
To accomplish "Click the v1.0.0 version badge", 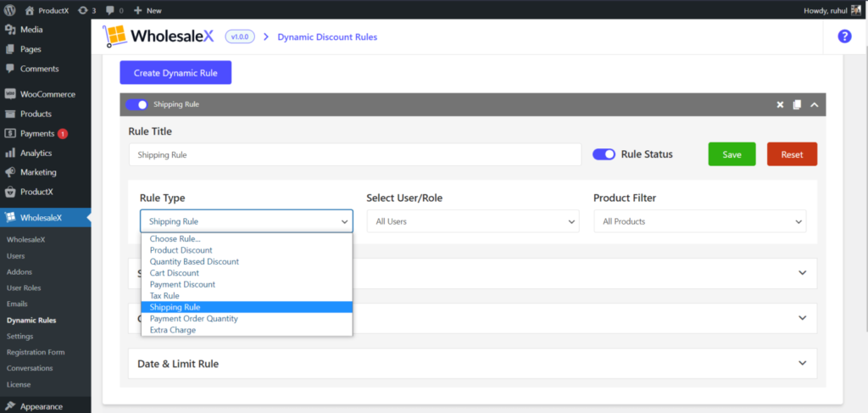I will tap(240, 37).
